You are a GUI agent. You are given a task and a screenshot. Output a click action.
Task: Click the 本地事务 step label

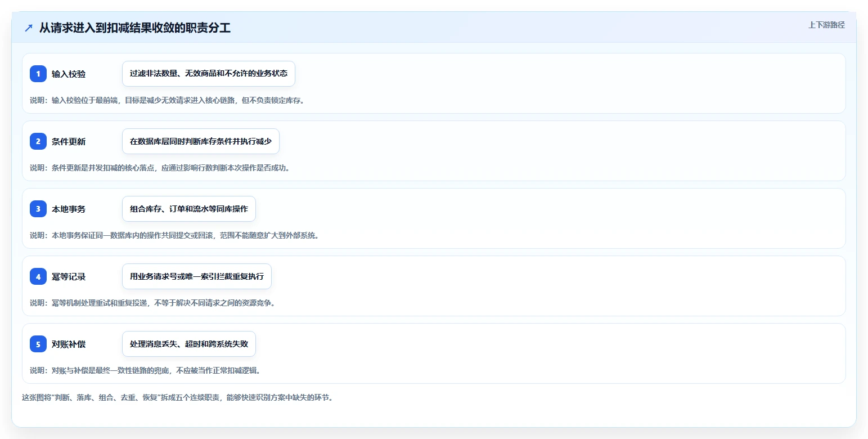[x=69, y=209]
